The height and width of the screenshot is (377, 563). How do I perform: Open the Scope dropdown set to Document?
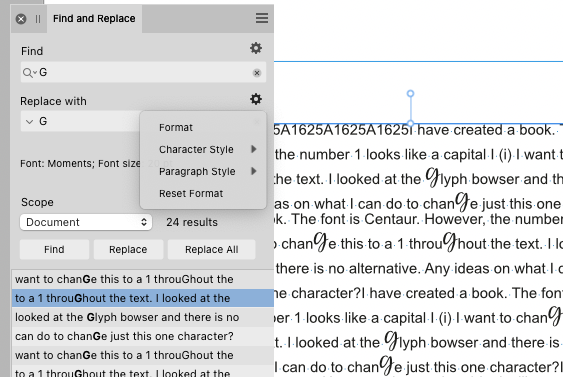coord(86,222)
